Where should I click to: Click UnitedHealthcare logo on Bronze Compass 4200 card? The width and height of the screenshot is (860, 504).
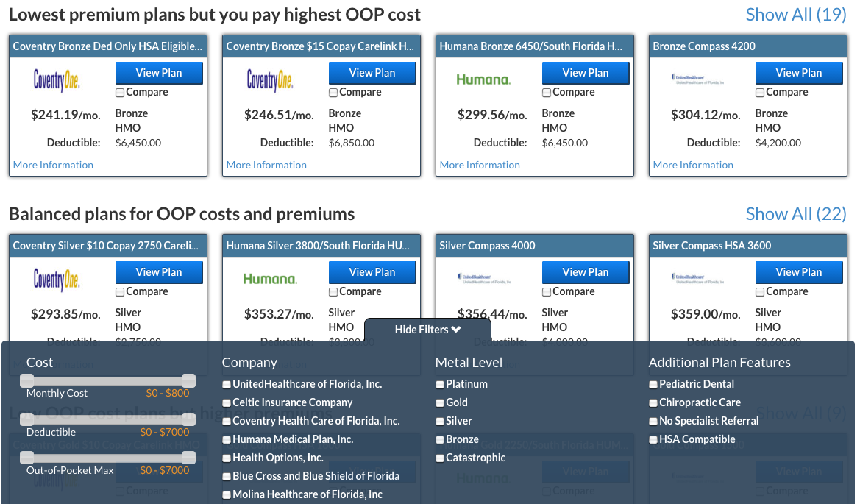tap(697, 79)
